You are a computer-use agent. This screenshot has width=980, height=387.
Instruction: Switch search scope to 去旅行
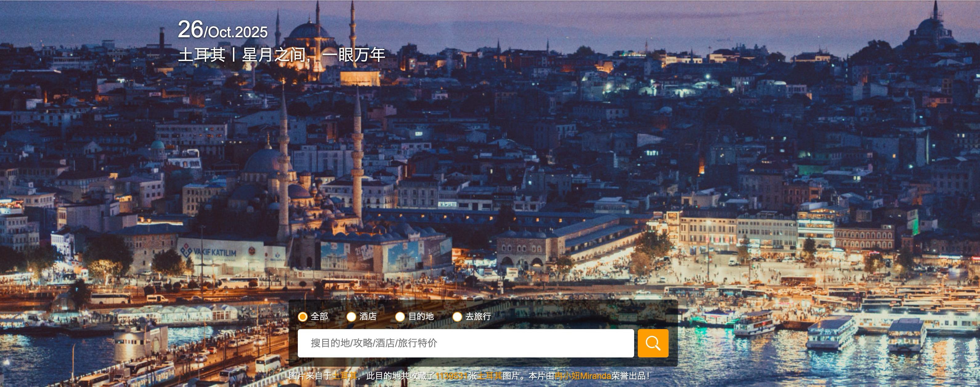point(457,317)
